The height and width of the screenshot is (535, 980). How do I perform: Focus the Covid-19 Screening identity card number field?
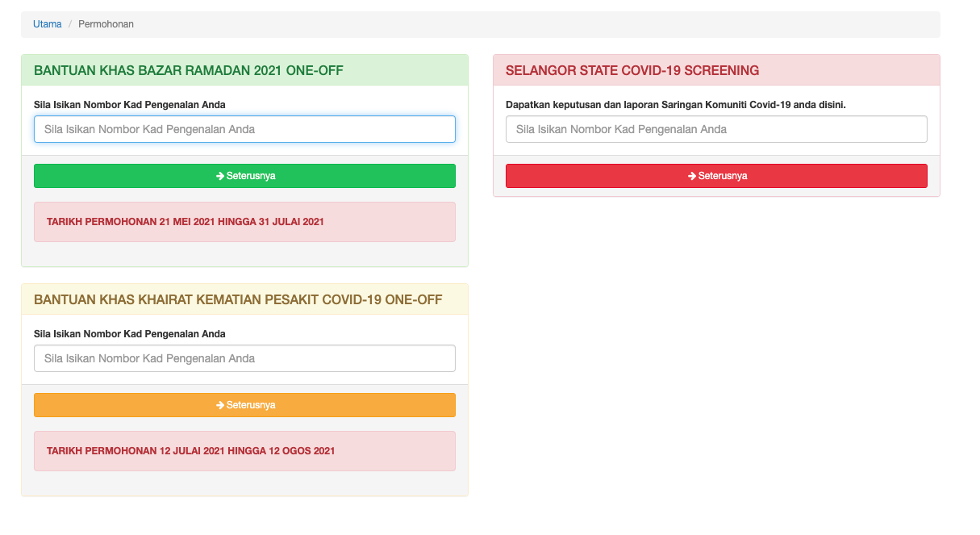tap(716, 129)
